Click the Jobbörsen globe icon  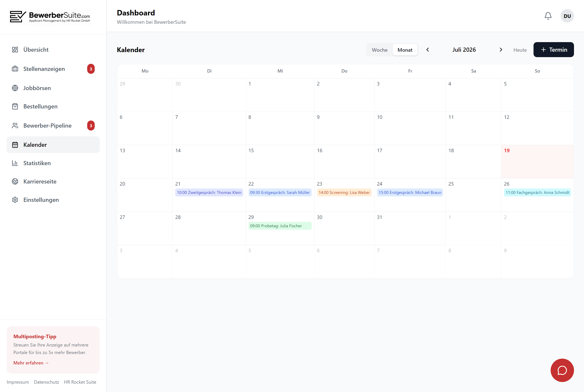(15, 88)
